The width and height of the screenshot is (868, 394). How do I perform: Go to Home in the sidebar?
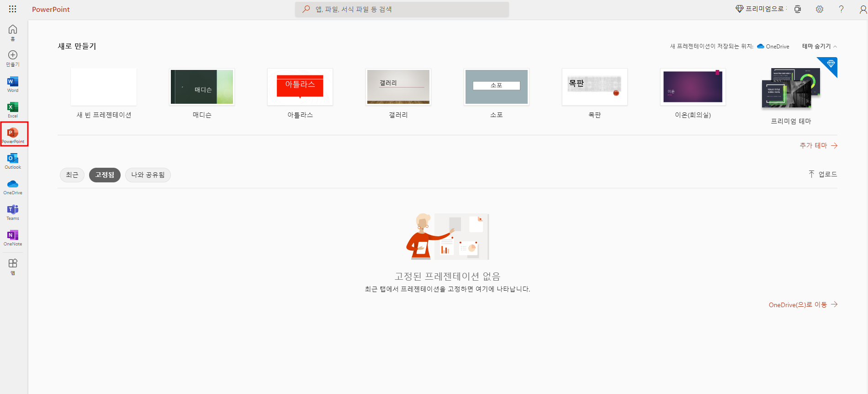[13, 32]
